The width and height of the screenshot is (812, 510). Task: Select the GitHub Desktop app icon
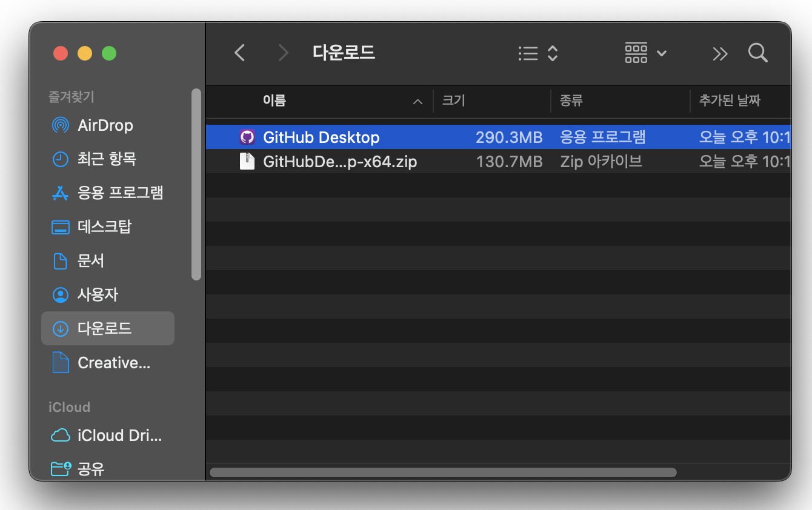pos(247,137)
